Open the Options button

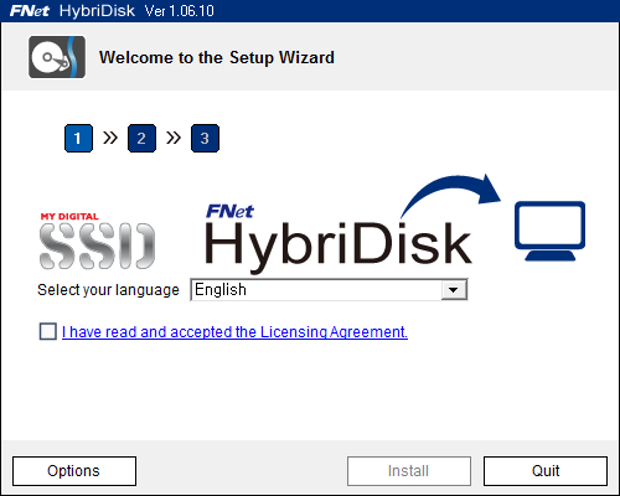pos(74,471)
